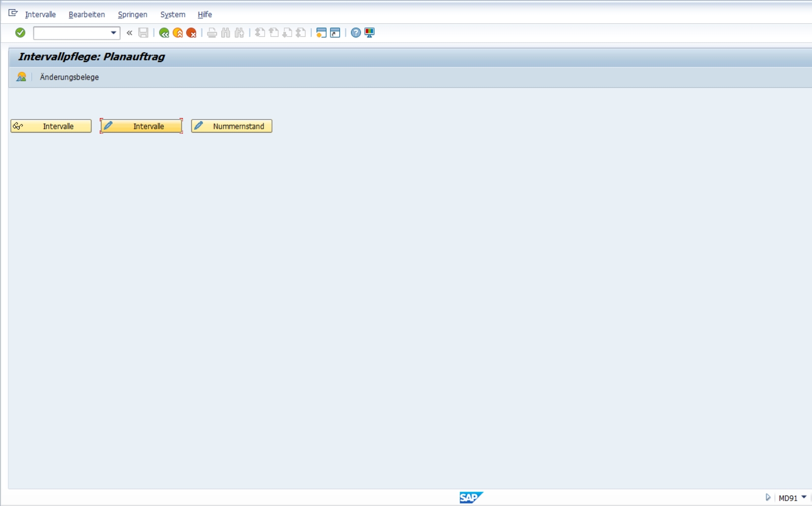Click the Find Next binoculars icon
This screenshot has width=812, height=506.
pos(240,33)
